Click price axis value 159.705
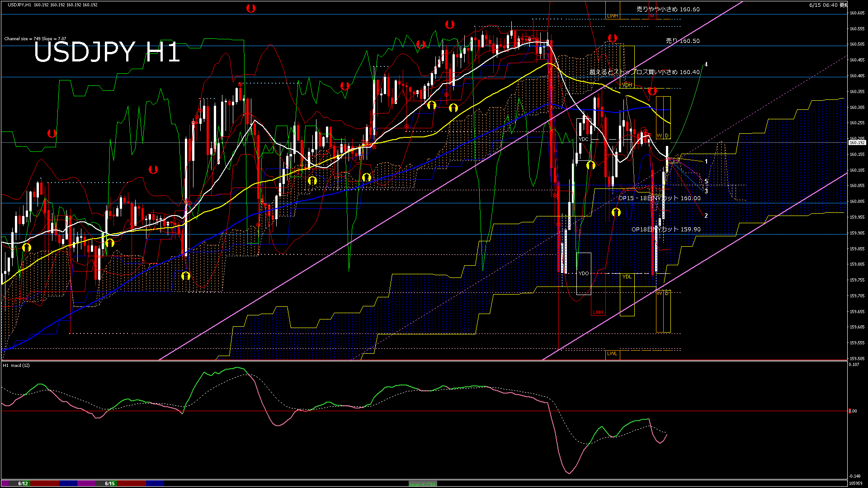 857,296
